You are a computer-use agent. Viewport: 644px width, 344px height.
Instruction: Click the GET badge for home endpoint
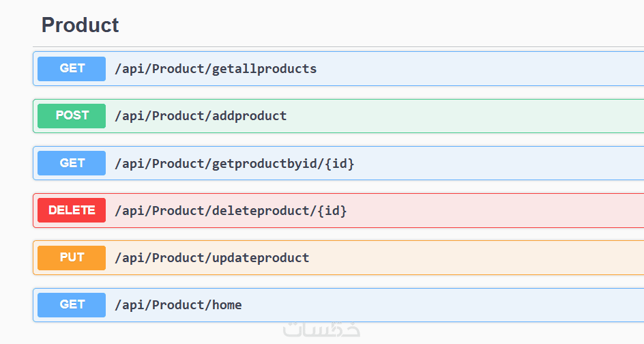click(x=72, y=304)
